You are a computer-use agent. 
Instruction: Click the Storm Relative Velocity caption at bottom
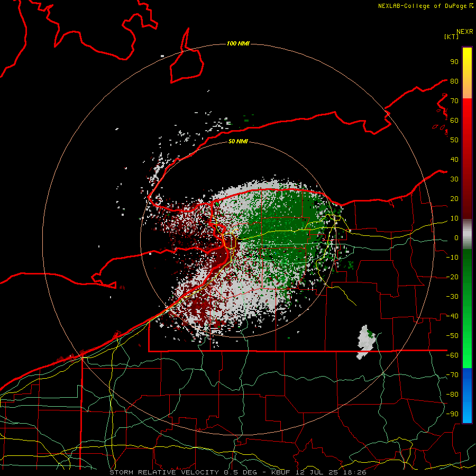(237, 472)
